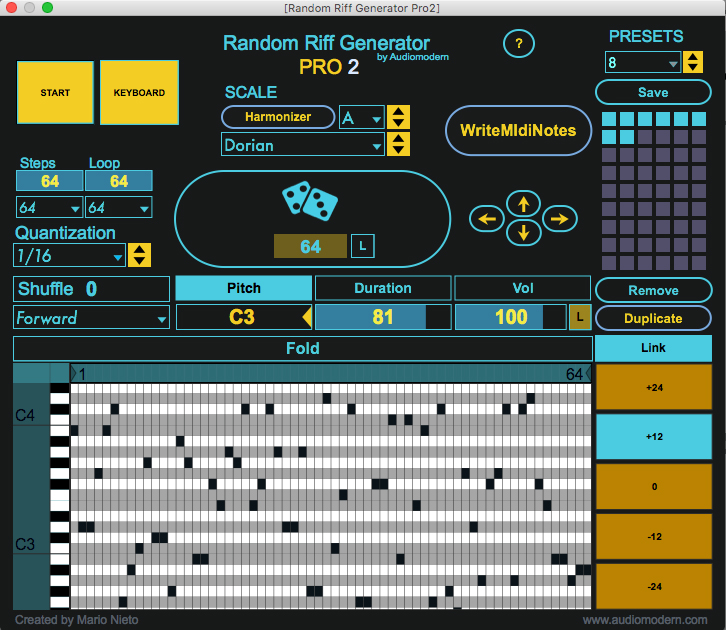The height and width of the screenshot is (630, 726).
Task: Shift pattern down with the down arrow
Action: pos(524,232)
